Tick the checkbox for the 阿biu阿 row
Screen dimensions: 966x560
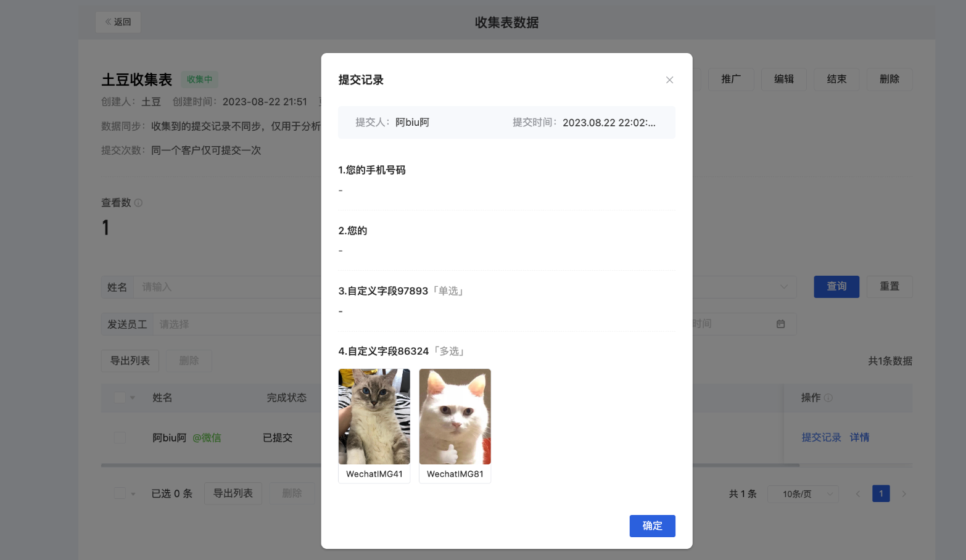click(x=120, y=437)
